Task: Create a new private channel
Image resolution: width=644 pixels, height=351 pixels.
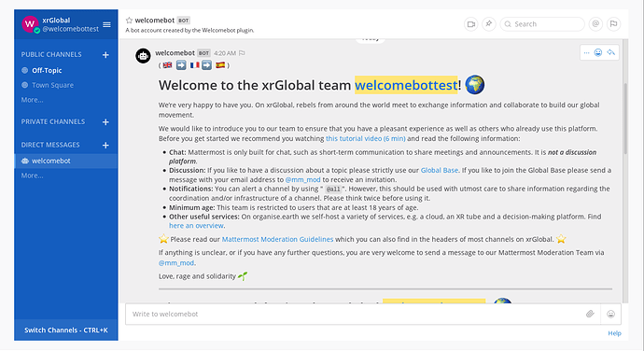Action: pyautogui.click(x=105, y=122)
